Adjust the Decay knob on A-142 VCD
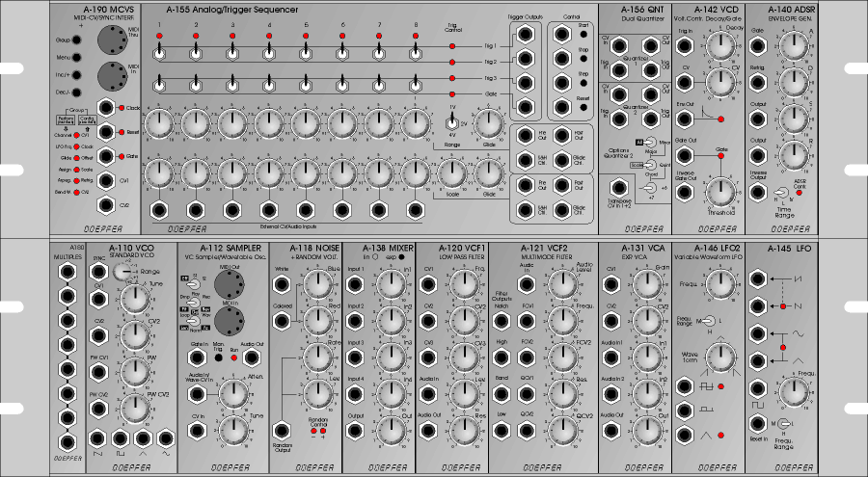The image size is (868, 477). click(x=720, y=46)
